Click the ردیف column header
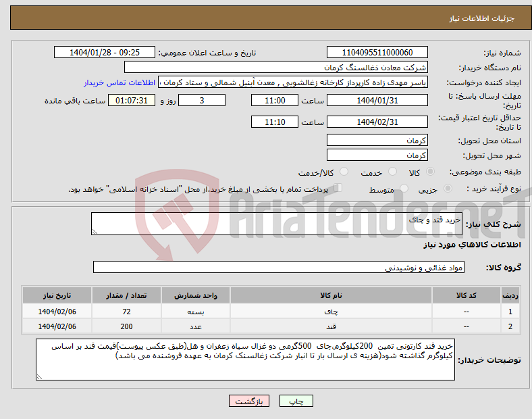 click(x=510, y=295)
